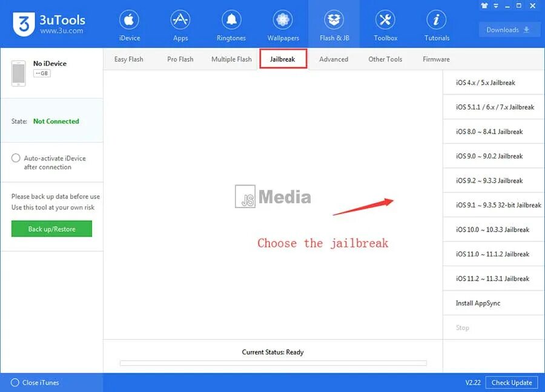Click the 'Please back up data before use' text

tap(56, 197)
